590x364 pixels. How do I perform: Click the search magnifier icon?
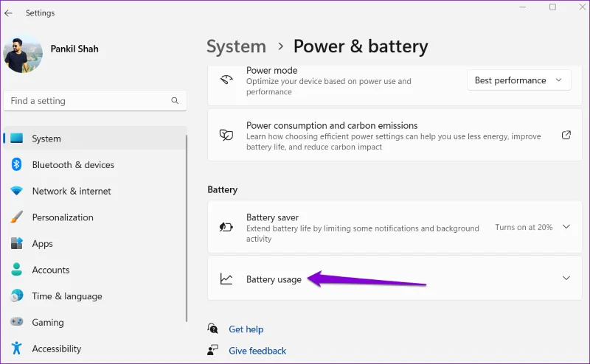tap(175, 100)
